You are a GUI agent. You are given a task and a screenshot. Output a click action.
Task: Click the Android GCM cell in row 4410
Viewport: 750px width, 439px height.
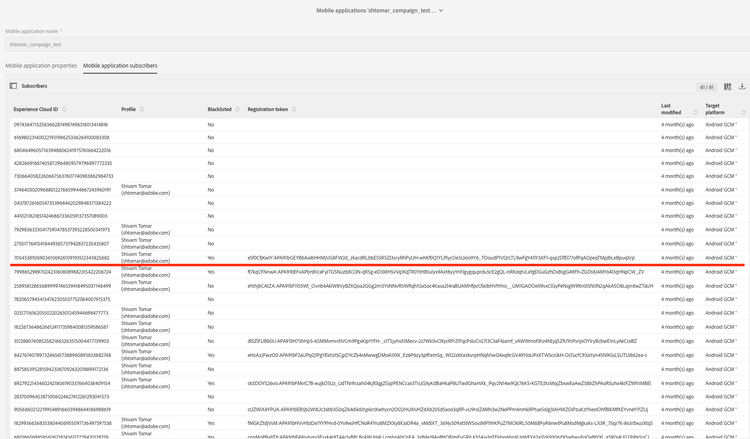tap(721, 216)
